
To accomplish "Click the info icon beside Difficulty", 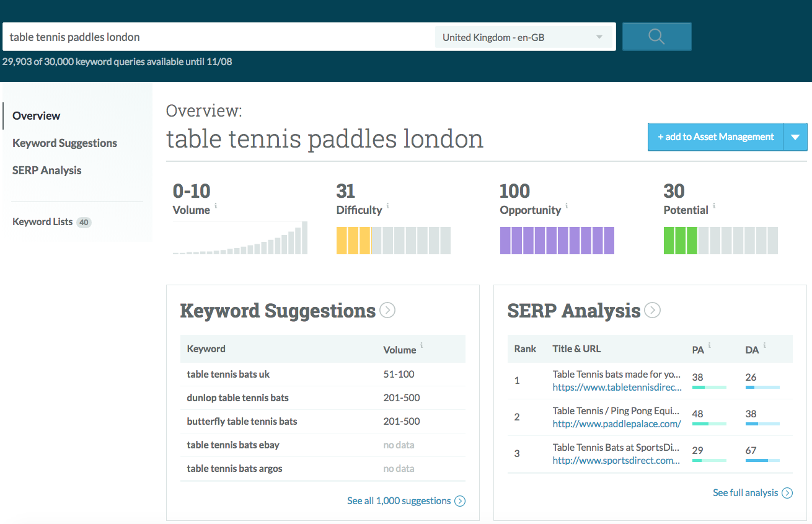I will coord(388,205).
